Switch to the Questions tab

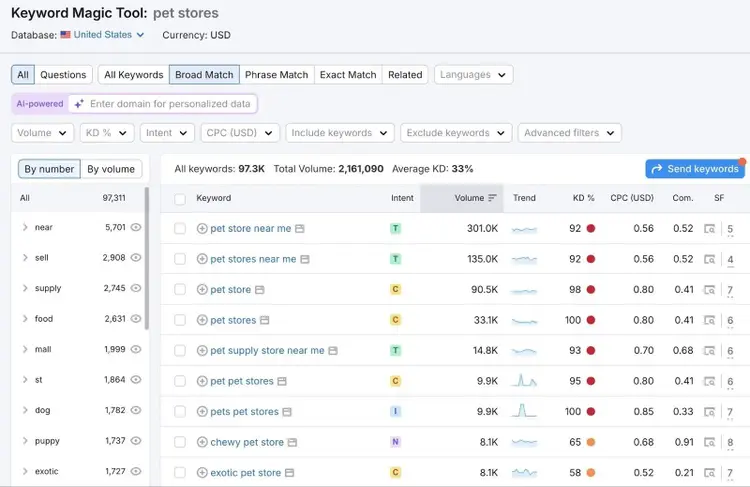63,75
